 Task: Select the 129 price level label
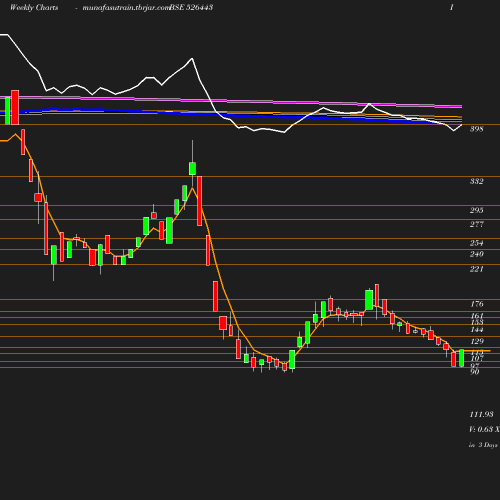coord(477,341)
